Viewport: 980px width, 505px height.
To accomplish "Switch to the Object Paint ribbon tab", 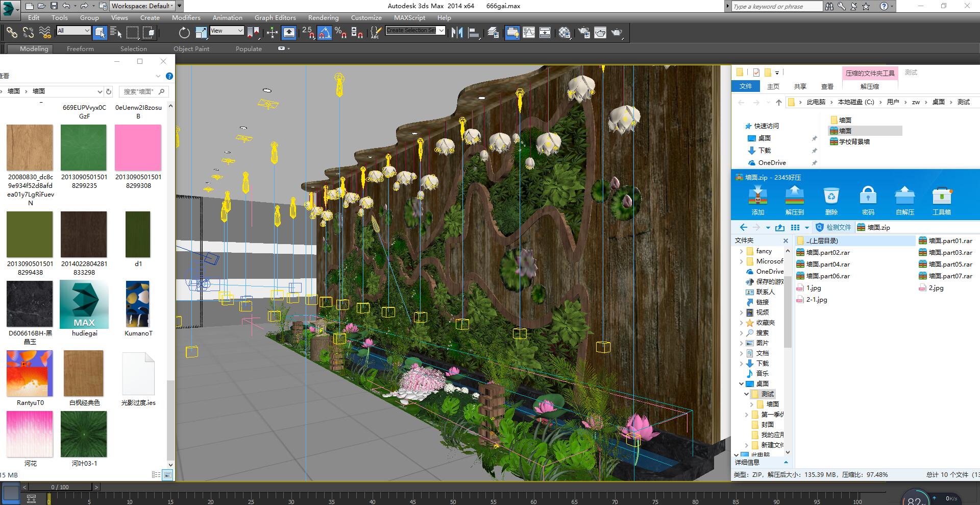I will (x=191, y=49).
